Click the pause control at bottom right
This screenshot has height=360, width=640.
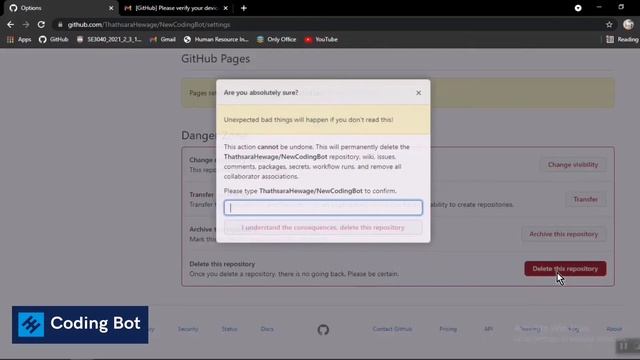(x=623, y=346)
